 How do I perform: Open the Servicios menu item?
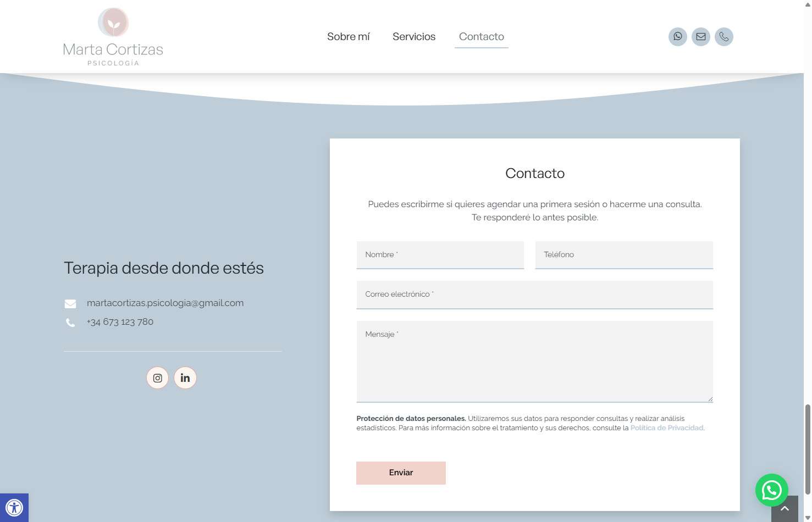414,37
